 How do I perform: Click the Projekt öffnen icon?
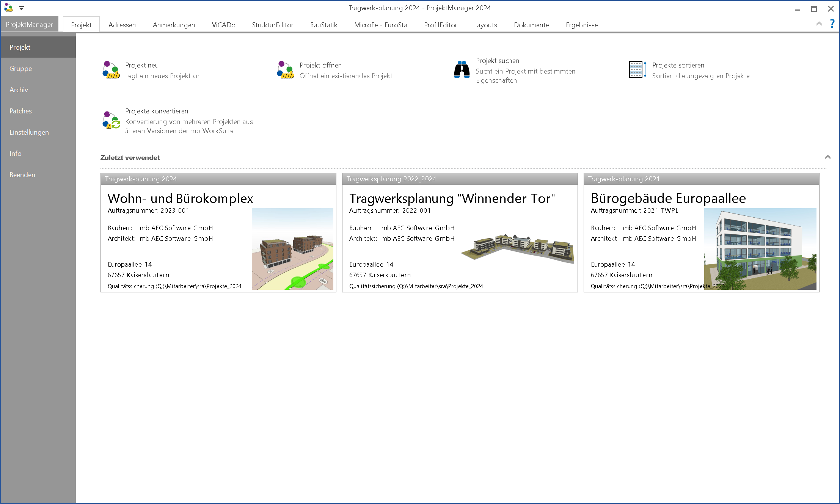click(x=285, y=70)
